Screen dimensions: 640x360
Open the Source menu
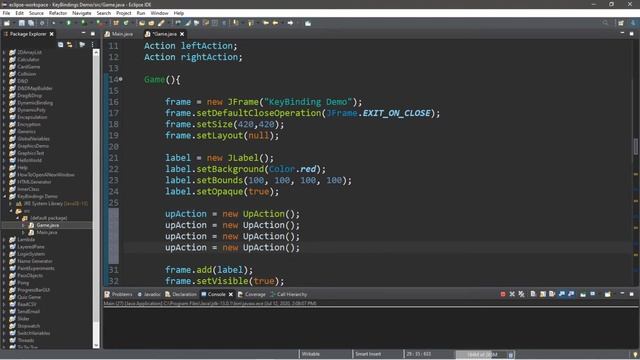tap(36, 13)
